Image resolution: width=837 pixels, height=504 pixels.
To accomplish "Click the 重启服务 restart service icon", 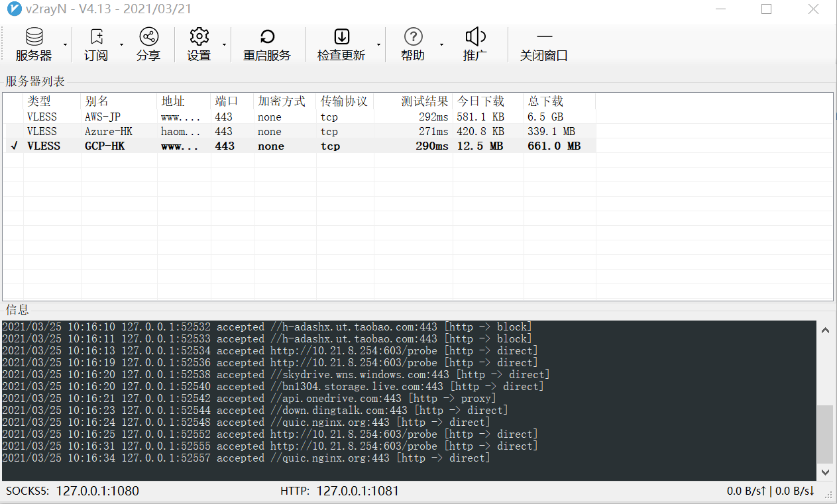I will click(267, 36).
